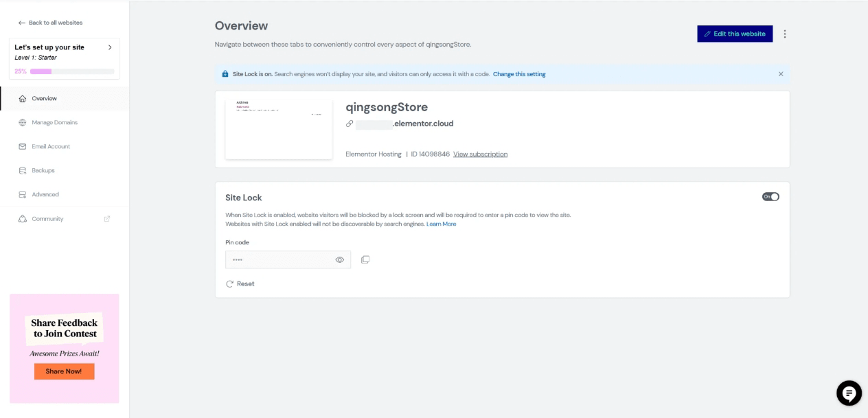Open the View subscription link
This screenshot has height=418, width=868.
click(x=480, y=154)
